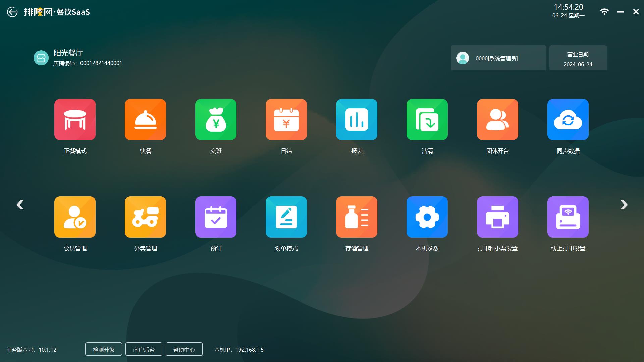Click the back arrow circle icon
The width and height of the screenshot is (644, 362).
[x=12, y=12]
